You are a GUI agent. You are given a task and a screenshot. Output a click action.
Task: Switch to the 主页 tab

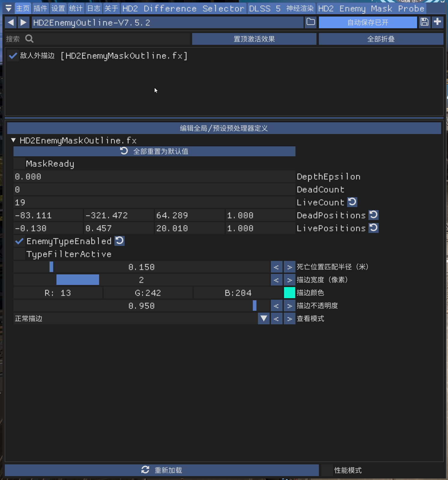click(23, 8)
